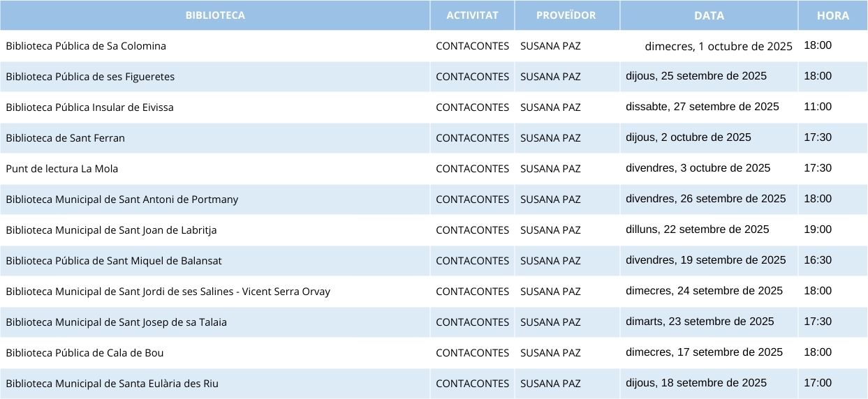The height and width of the screenshot is (399, 868).
Task: Click Biblioteca Pública de ses Figueretes
Action: point(90,77)
